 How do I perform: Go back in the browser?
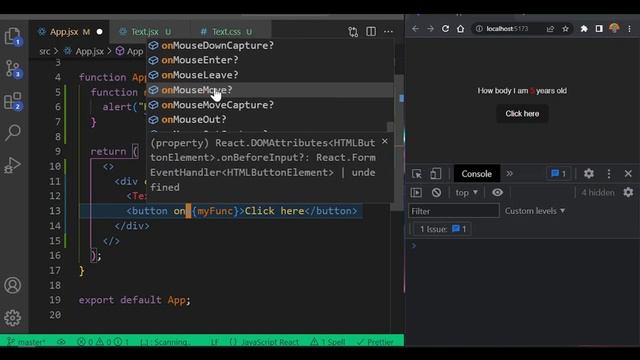pyautogui.click(x=415, y=29)
